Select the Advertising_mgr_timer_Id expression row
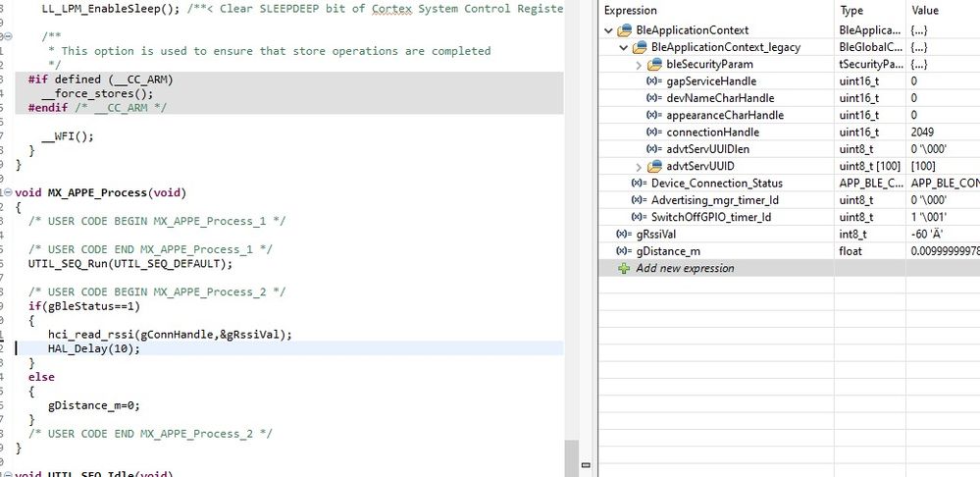Viewport: 980px width, 477px height. [x=789, y=200]
